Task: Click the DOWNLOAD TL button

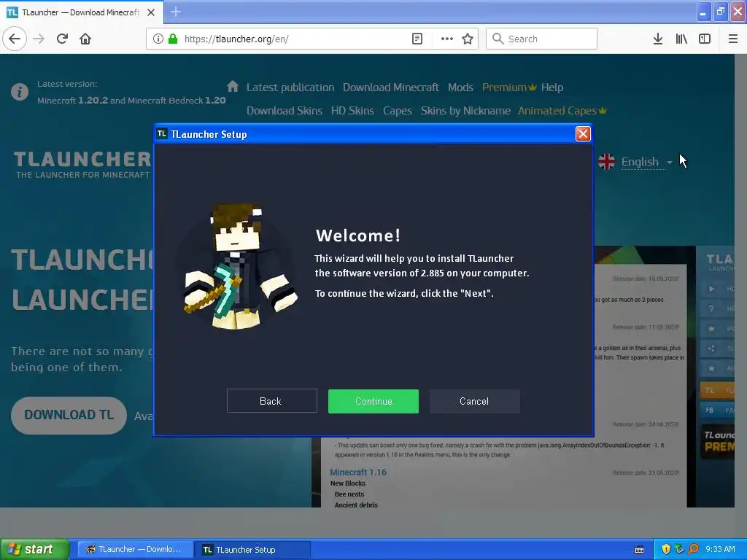Action: 69,415
